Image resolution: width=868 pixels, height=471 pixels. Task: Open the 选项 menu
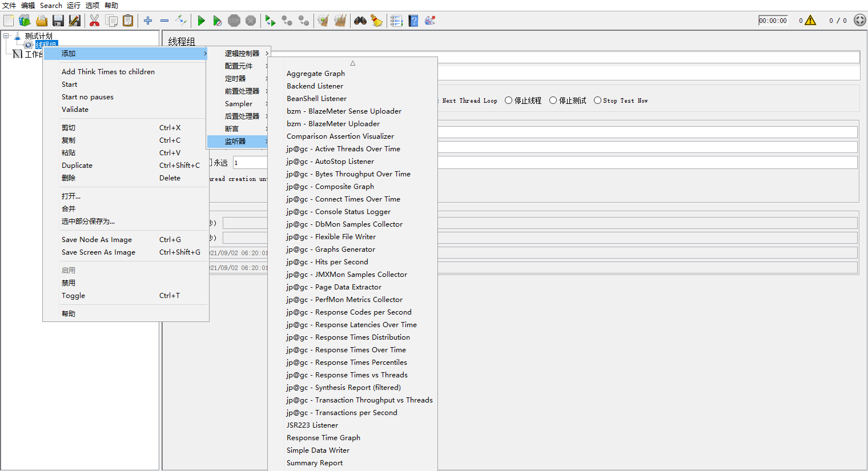click(x=93, y=5)
